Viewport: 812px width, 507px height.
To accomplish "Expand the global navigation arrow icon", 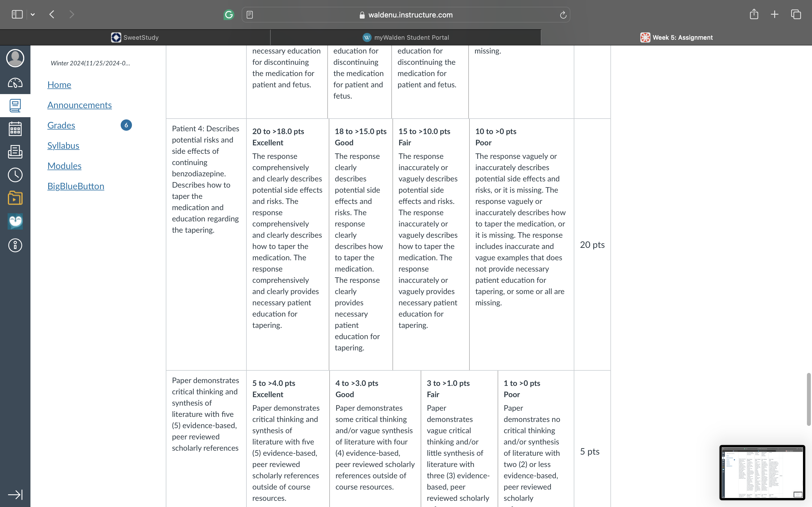I will point(15,495).
